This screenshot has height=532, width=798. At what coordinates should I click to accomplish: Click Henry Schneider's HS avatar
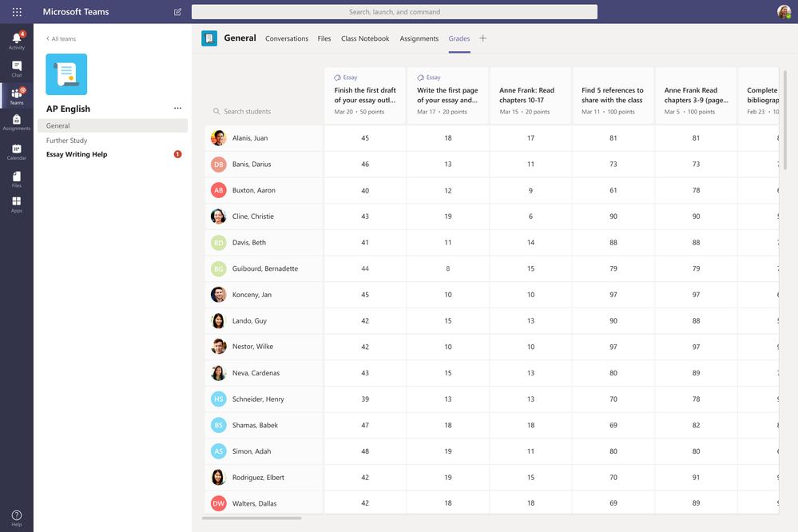click(218, 399)
